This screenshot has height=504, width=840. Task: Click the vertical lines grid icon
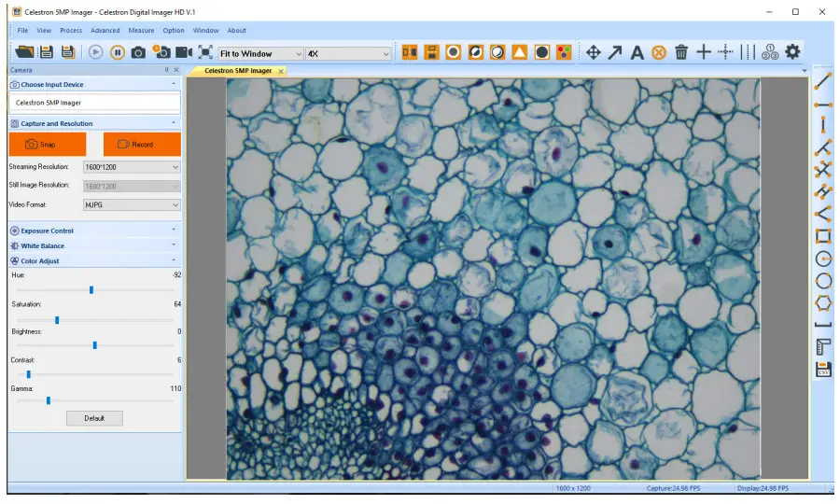(x=748, y=52)
